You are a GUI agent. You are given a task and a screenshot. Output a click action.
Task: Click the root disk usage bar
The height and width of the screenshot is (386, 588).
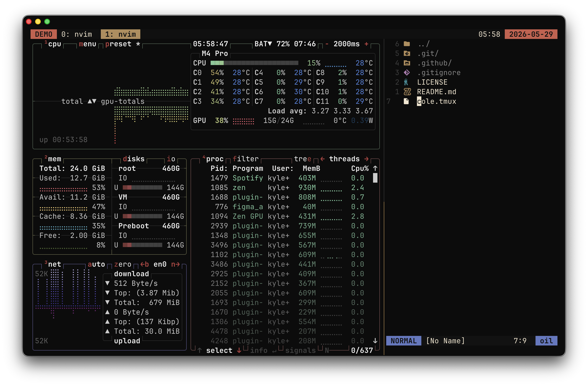pyautogui.click(x=143, y=188)
